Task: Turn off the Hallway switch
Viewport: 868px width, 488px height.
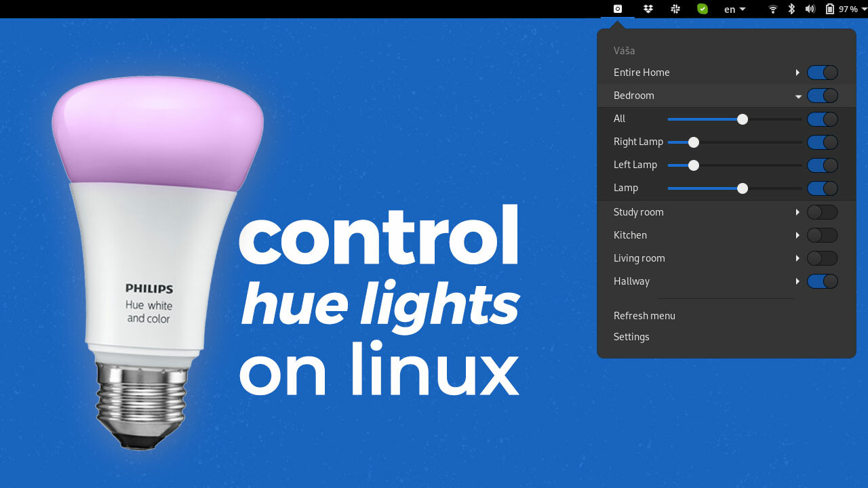Action: (823, 281)
